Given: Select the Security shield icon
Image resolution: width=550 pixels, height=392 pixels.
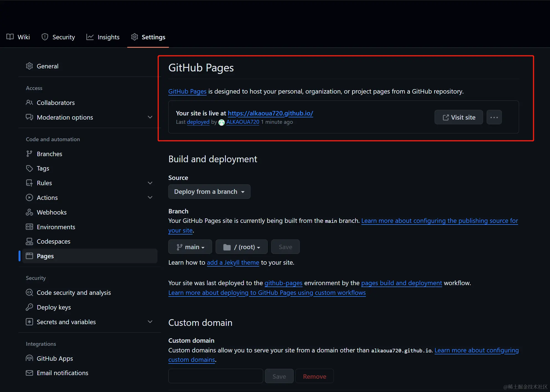Looking at the screenshot, I should point(45,37).
